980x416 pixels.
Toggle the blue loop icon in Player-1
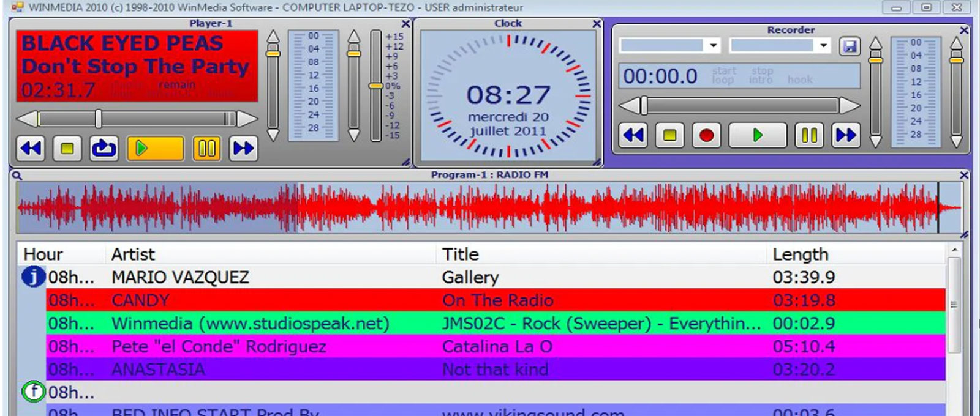pos(104,148)
